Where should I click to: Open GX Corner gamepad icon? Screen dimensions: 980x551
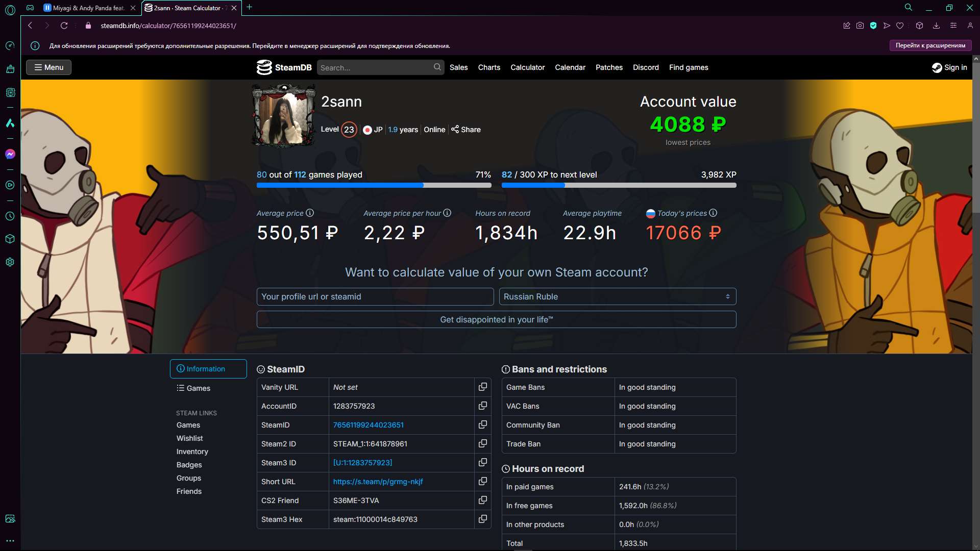point(30,8)
